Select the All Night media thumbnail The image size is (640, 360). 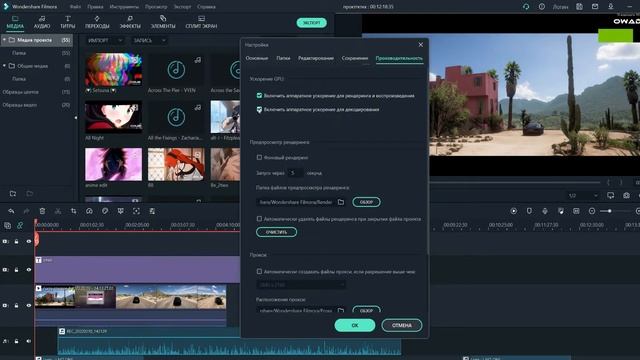click(x=113, y=117)
